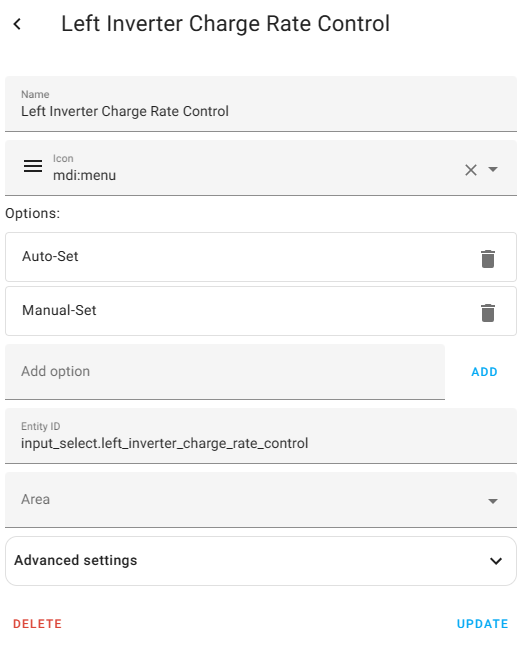Click the red DELETE button
The width and height of the screenshot is (530, 646).
[38, 624]
